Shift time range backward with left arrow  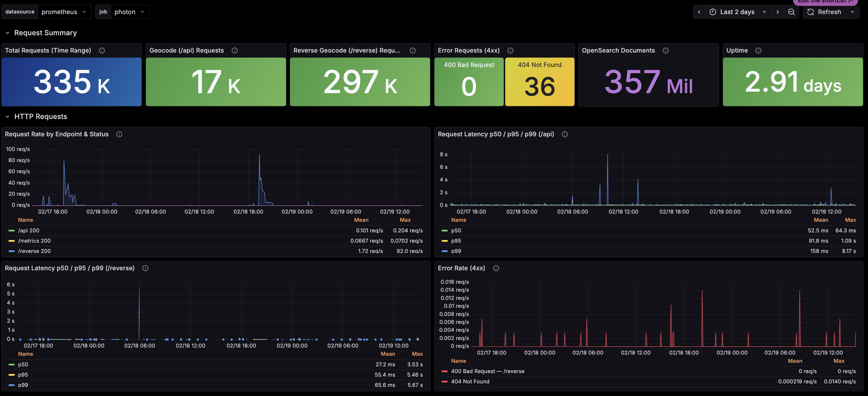[699, 12]
